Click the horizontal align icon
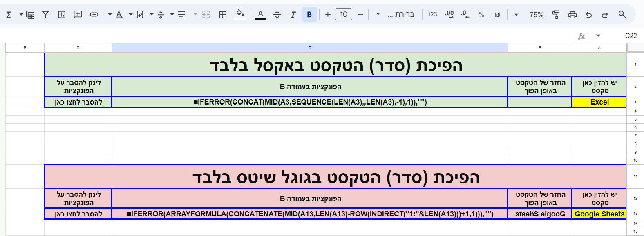644x236 pixels. (x=181, y=15)
